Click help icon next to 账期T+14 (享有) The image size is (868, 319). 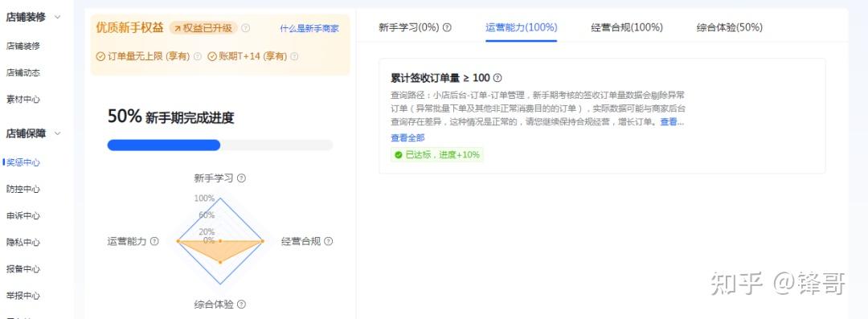294,56
